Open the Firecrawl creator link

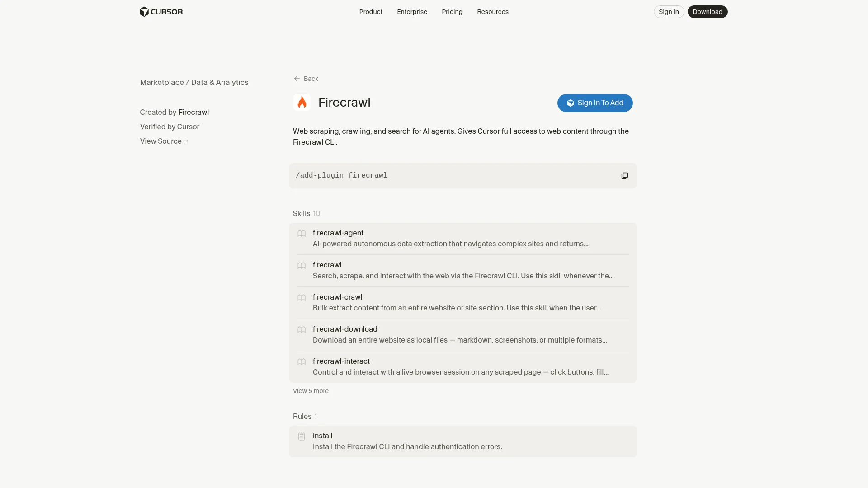pos(193,112)
